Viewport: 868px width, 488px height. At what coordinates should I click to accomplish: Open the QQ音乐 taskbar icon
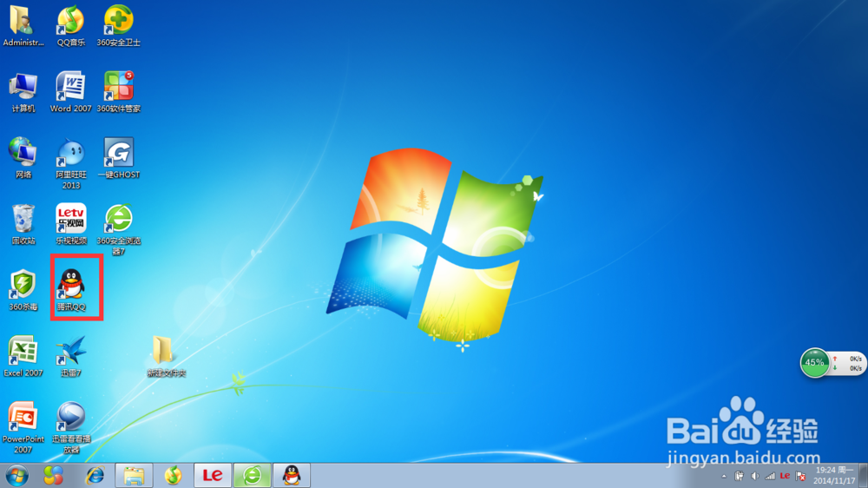click(174, 475)
